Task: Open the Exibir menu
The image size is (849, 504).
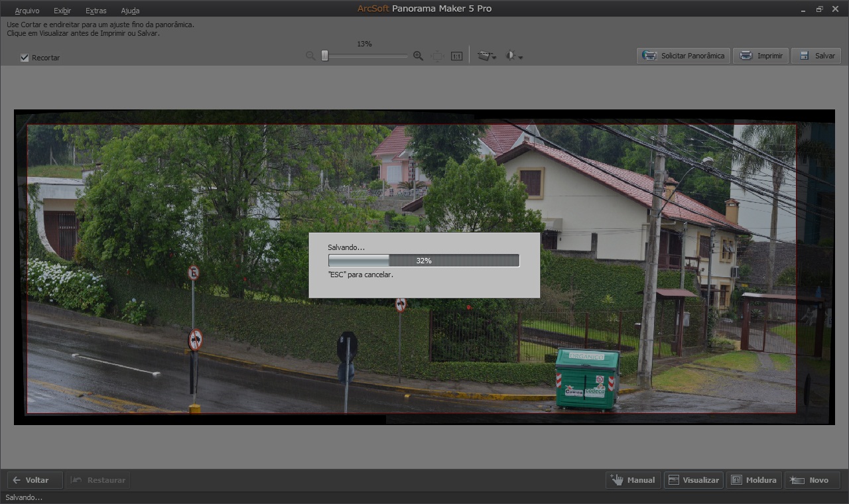Action: point(62,11)
